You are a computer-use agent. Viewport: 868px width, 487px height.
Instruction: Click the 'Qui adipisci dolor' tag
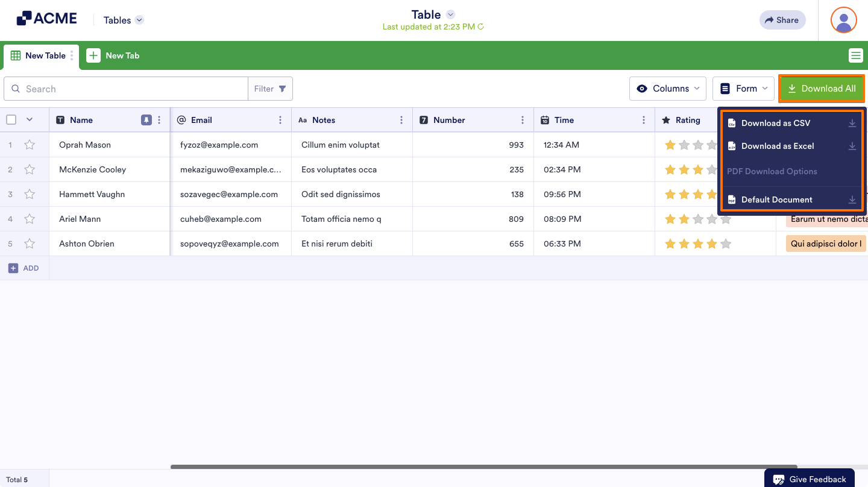pyautogui.click(x=826, y=243)
